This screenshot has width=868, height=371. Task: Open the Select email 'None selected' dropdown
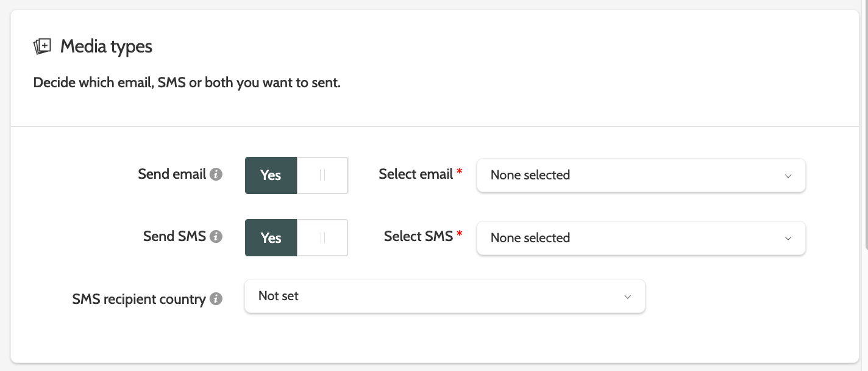tap(634, 176)
